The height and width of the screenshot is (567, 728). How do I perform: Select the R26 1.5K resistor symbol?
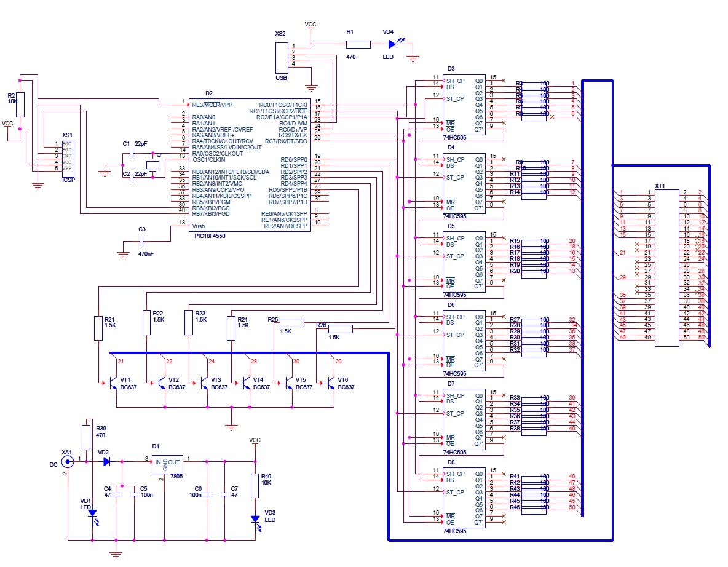[340, 329]
